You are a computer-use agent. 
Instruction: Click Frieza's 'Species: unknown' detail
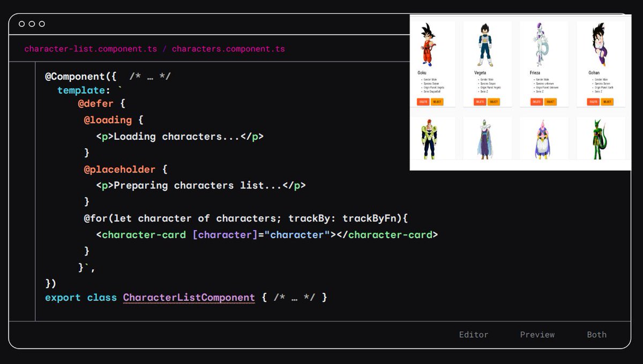point(545,84)
